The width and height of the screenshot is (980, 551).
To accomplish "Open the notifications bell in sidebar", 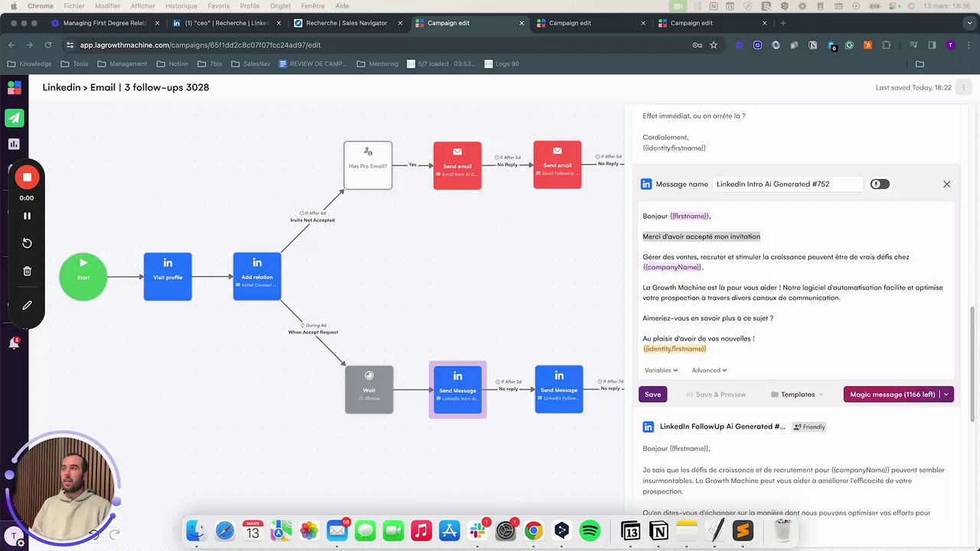I will coord(14,344).
